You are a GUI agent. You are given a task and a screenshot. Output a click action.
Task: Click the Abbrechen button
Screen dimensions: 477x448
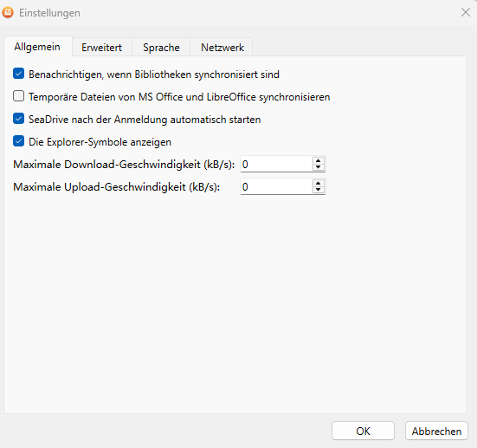tap(436, 431)
